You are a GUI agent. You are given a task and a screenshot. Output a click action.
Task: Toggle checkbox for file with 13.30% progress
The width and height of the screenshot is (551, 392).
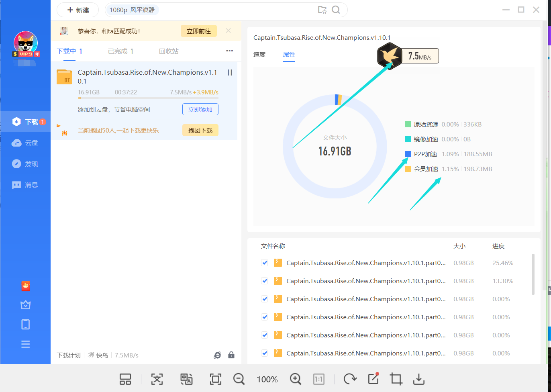coord(265,281)
